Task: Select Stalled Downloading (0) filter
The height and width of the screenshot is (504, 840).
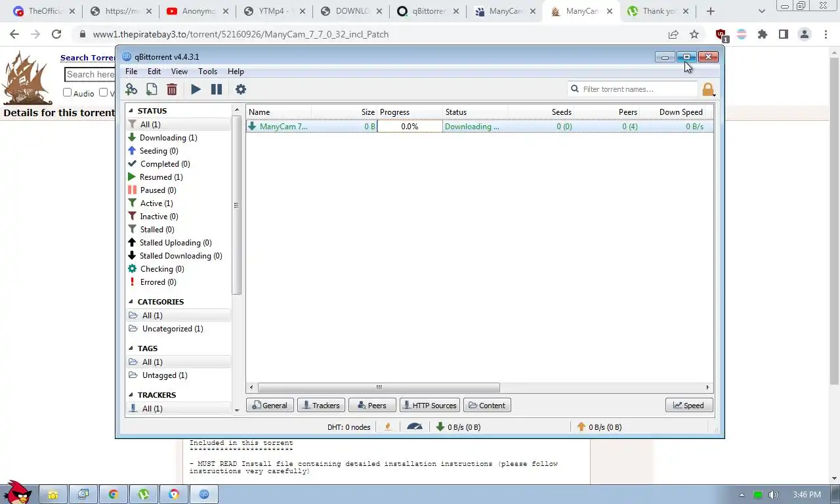Action: (180, 256)
